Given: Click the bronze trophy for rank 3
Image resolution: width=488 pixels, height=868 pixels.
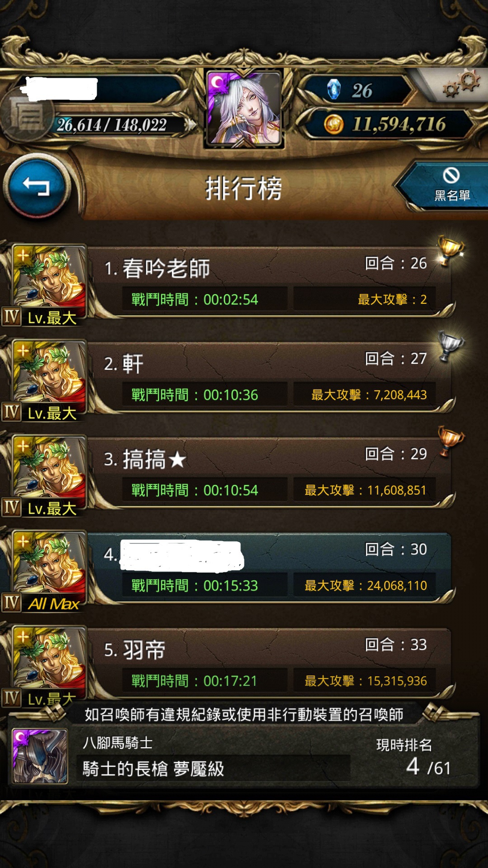Looking at the screenshot, I should (450, 441).
